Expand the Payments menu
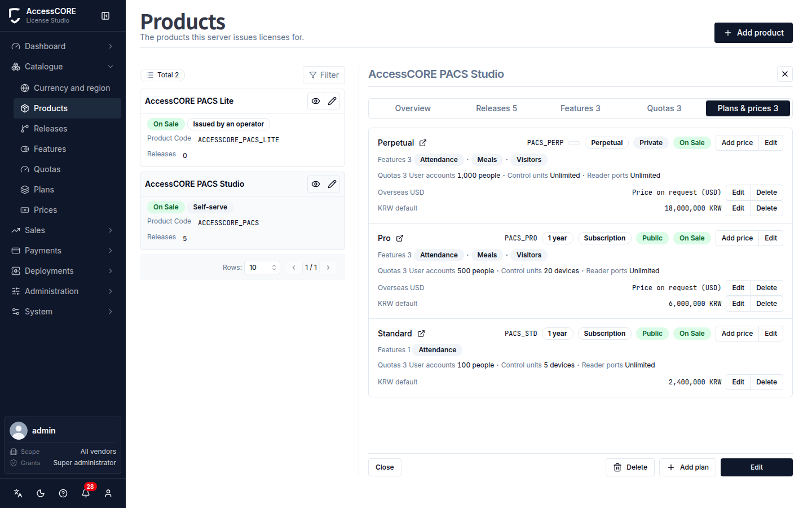Image resolution: width=812 pixels, height=508 pixels. coord(63,251)
